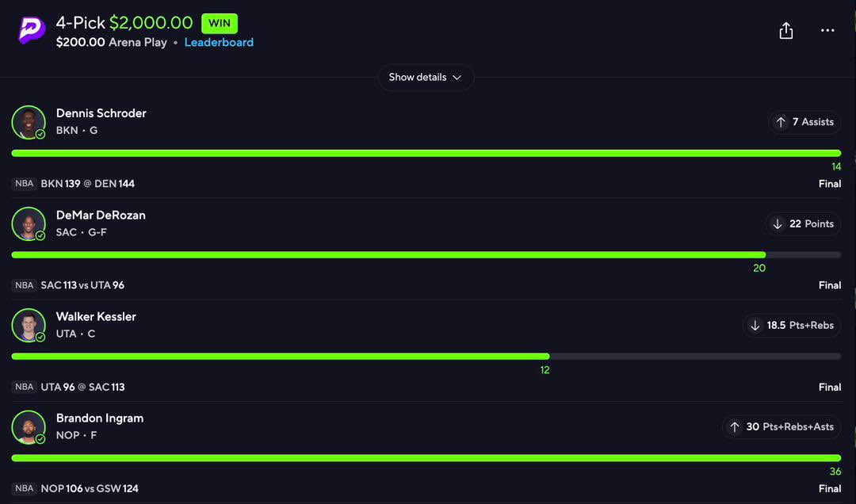Click the green result value 12
856x504 pixels.
pyautogui.click(x=545, y=369)
